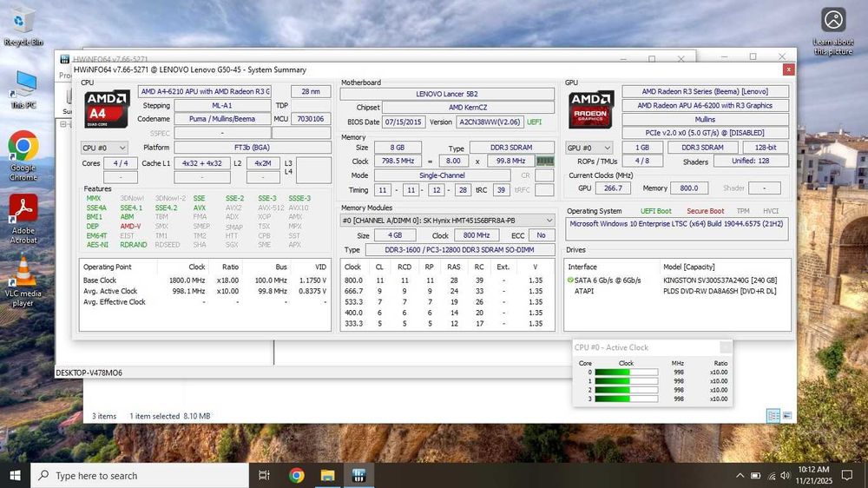Click the AMD A4-6210 APU name field

coord(204,91)
